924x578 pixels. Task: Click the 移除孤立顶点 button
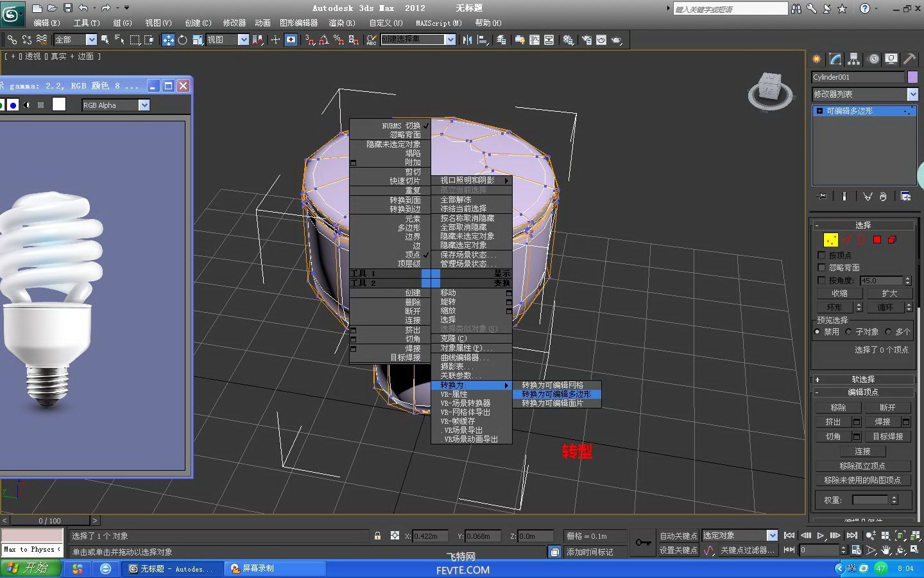862,466
